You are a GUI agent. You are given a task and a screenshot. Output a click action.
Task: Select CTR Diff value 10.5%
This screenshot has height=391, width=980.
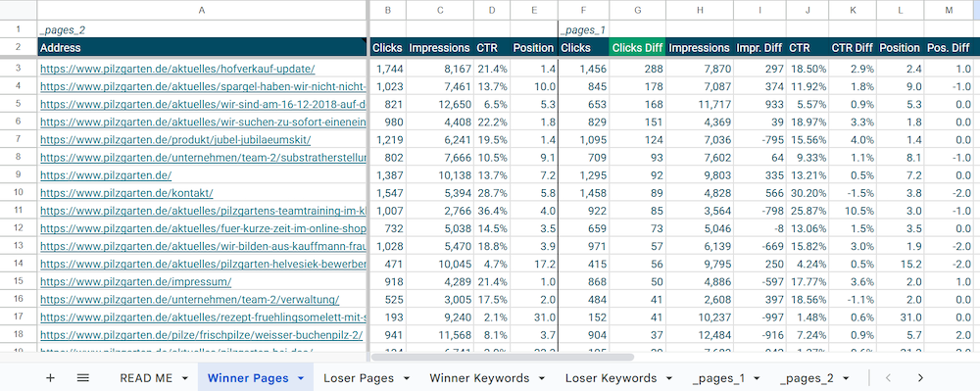(853, 211)
